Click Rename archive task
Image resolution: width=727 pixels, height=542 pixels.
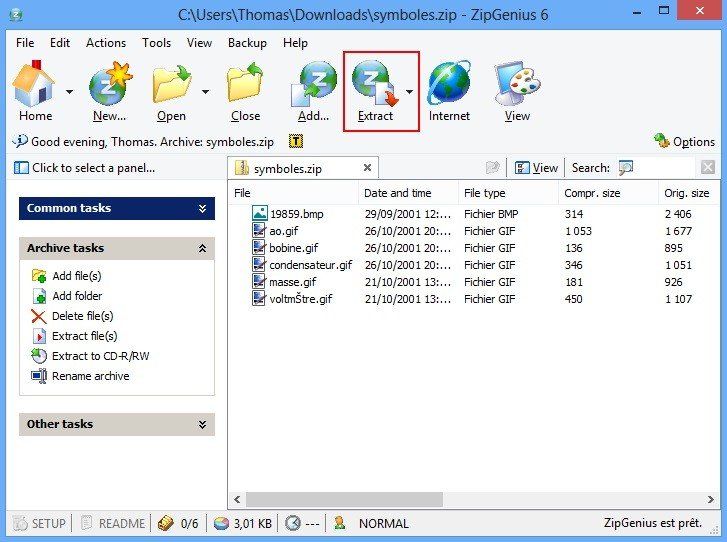pos(80,376)
